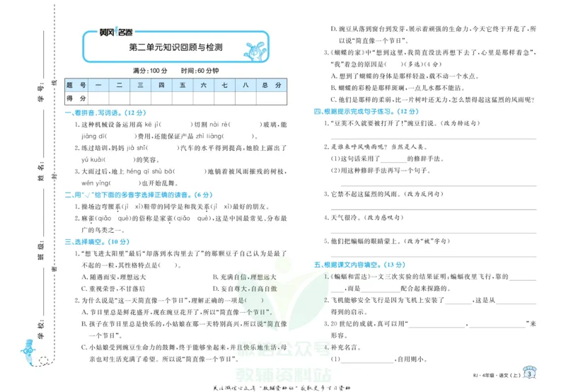Click the blank after pinyin zhì liàng

tap(238, 137)
